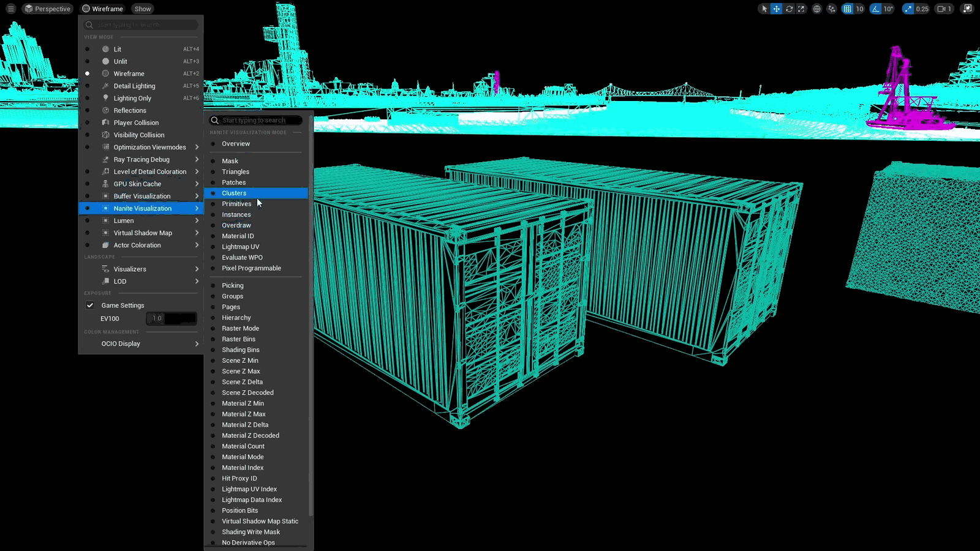Image resolution: width=980 pixels, height=551 pixels.
Task: Open scale snap value 0.25 dropdown
Action: click(x=922, y=9)
